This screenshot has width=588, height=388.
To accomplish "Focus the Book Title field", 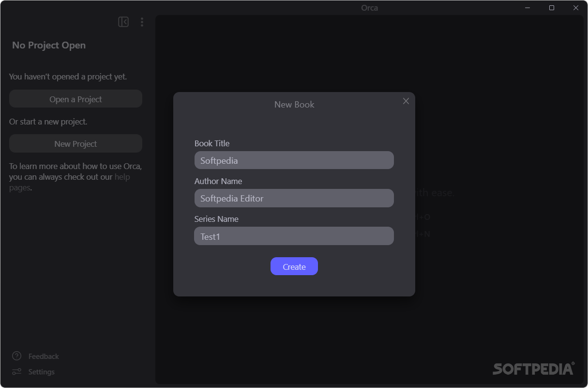I will pyautogui.click(x=294, y=160).
